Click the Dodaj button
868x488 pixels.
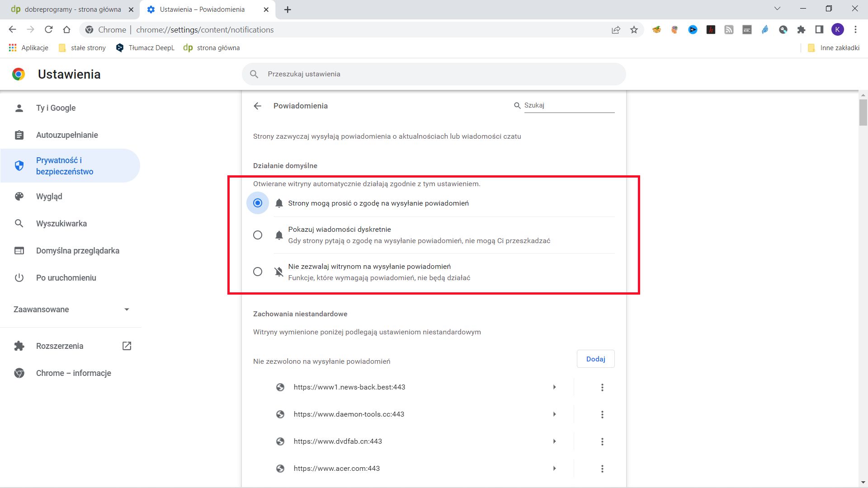(x=595, y=358)
